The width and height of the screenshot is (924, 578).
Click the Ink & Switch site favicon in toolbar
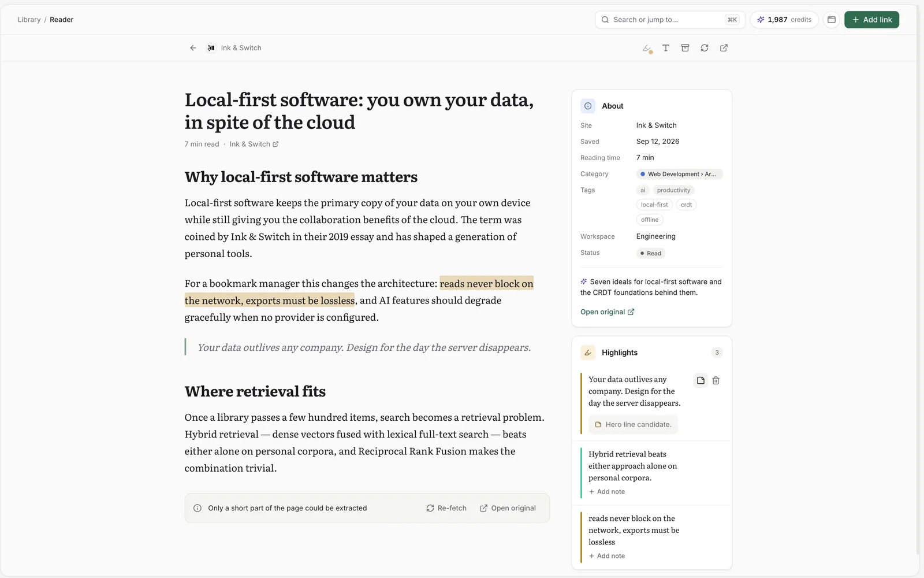coord(211,48)
